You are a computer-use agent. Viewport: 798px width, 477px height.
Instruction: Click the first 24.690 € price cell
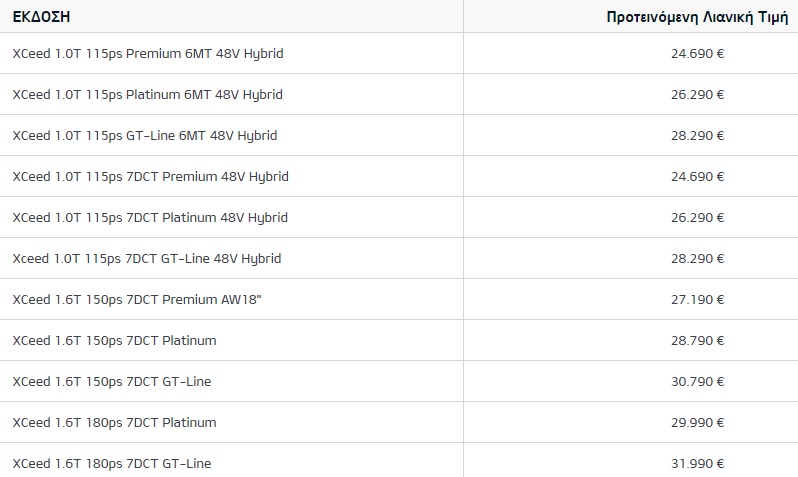click(697, 53)
